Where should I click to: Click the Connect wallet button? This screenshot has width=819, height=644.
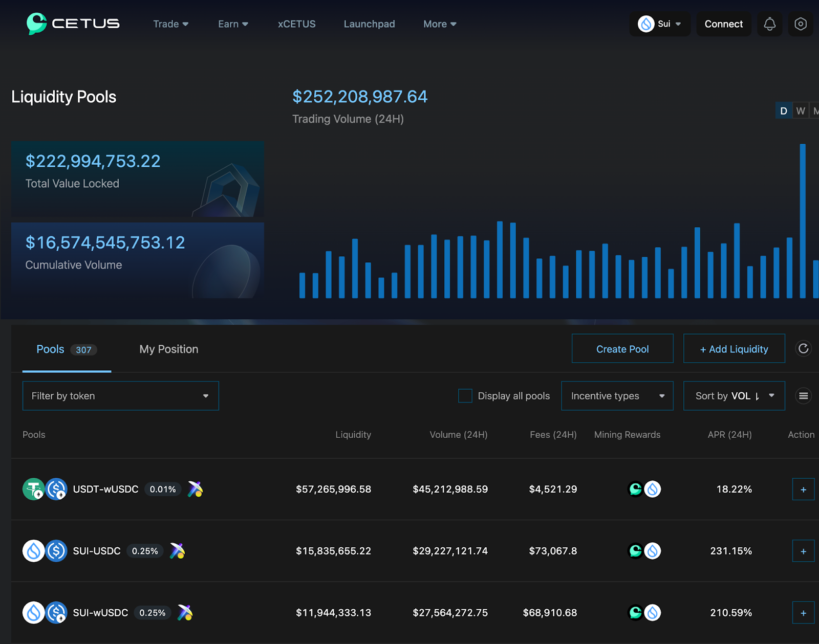pyautogui.click(x=723, y=24)
